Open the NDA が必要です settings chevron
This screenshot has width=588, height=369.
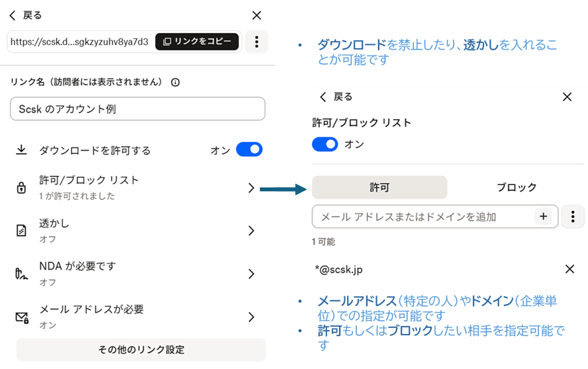[251, 274]
